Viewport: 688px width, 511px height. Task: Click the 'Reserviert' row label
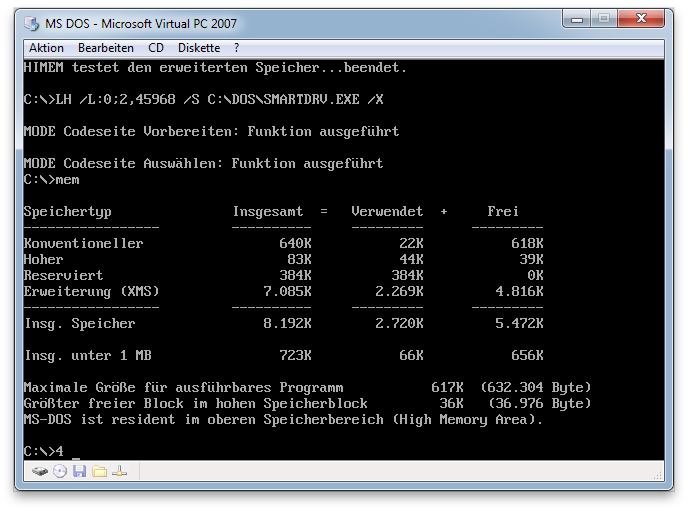click(64, 275)
